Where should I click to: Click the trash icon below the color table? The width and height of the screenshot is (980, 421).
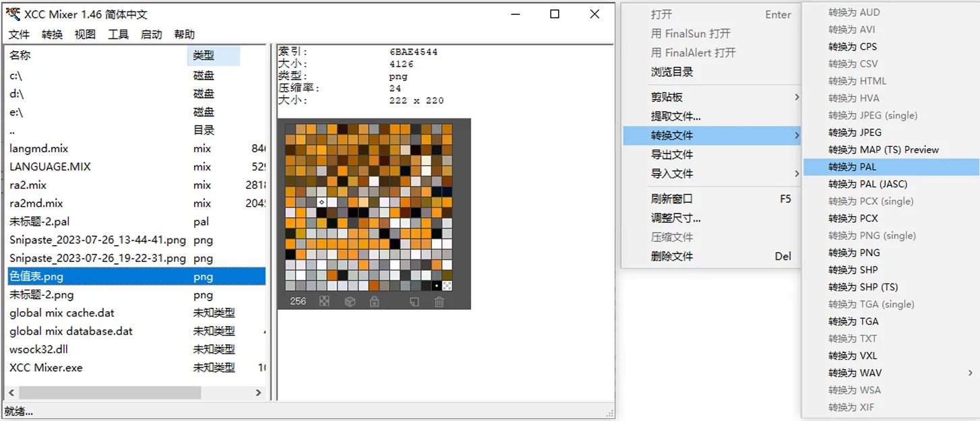[x=439, y=302]
